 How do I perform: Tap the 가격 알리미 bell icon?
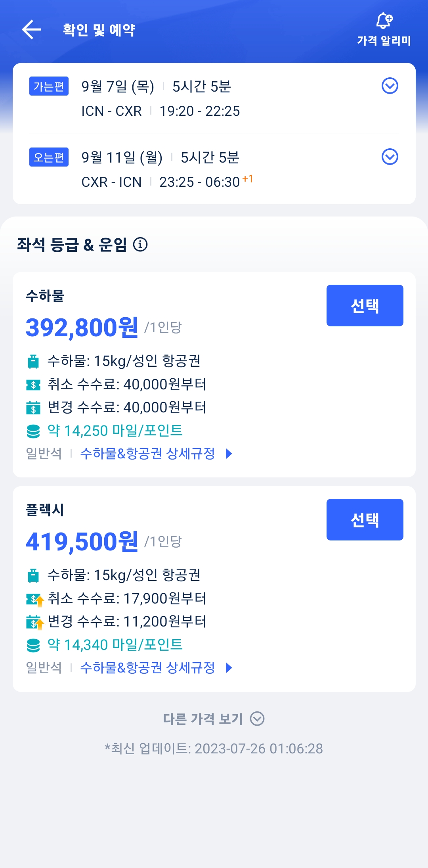tap(384, 21)
